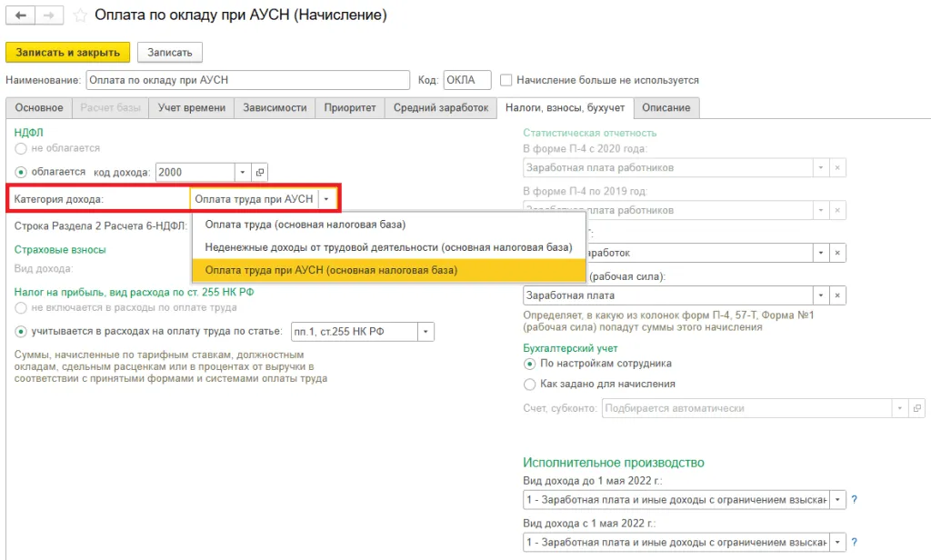Click the 'Категория дохода' value field
This screenshot has width=931, height=560.
point(255,199)
